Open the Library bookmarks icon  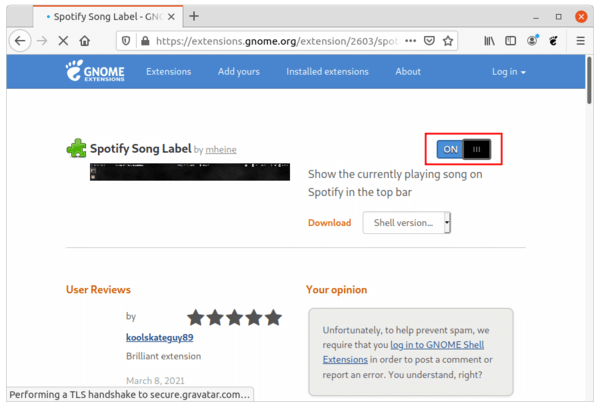(x=489, y=41)
